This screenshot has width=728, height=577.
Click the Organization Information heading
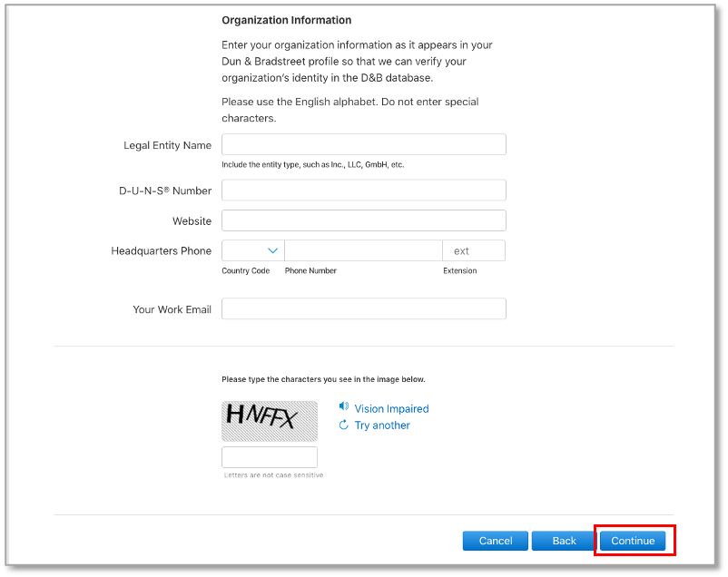click(x=286, y=20)
